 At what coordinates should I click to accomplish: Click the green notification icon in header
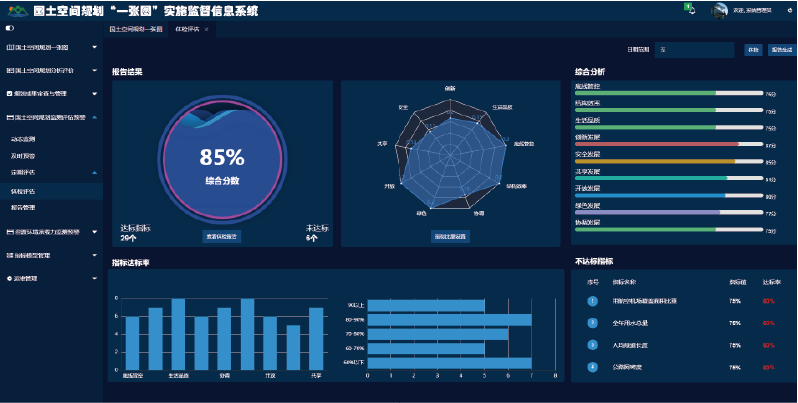[690, 9]
